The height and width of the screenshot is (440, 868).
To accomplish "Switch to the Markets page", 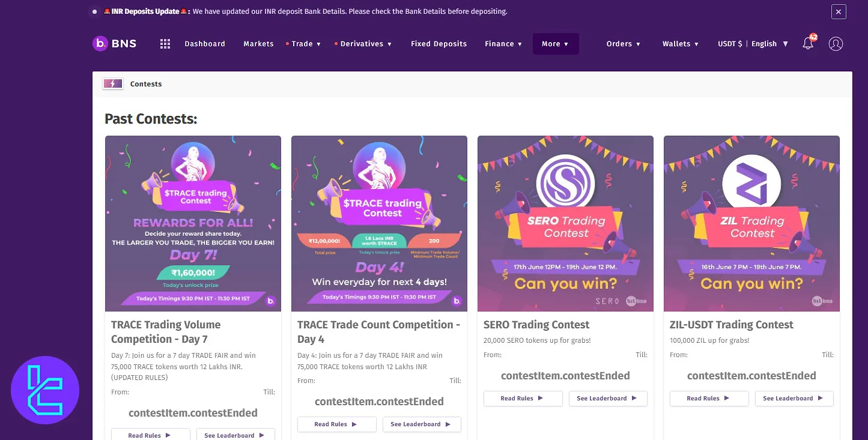I will pos(258,43).
